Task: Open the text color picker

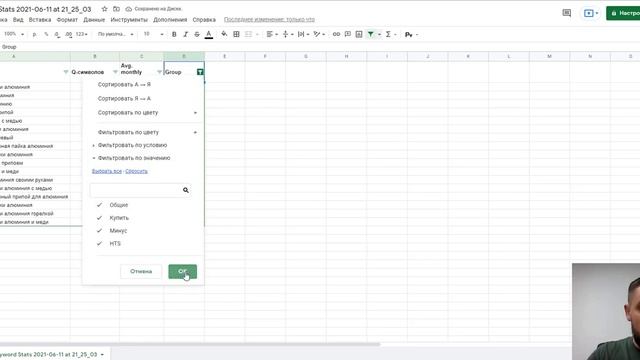Action: tap(209, 34)
